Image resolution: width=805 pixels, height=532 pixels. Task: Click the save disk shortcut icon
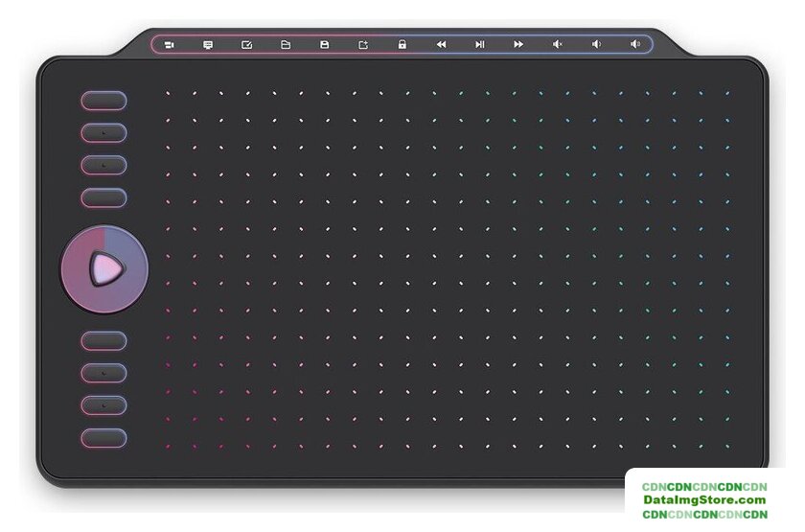[324, 45]
